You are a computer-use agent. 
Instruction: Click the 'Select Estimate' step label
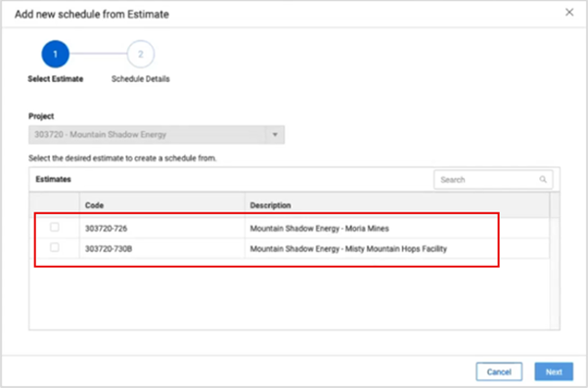(x=56, y=79)
